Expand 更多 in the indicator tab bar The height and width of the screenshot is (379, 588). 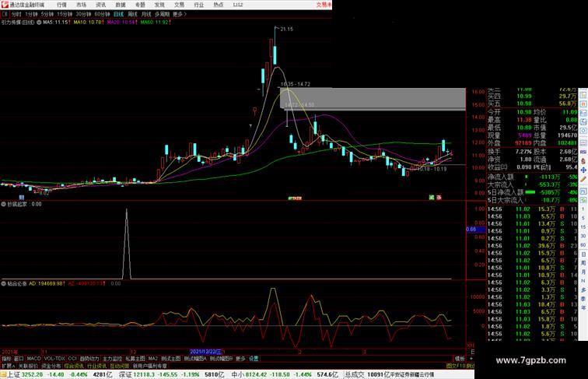240,359
